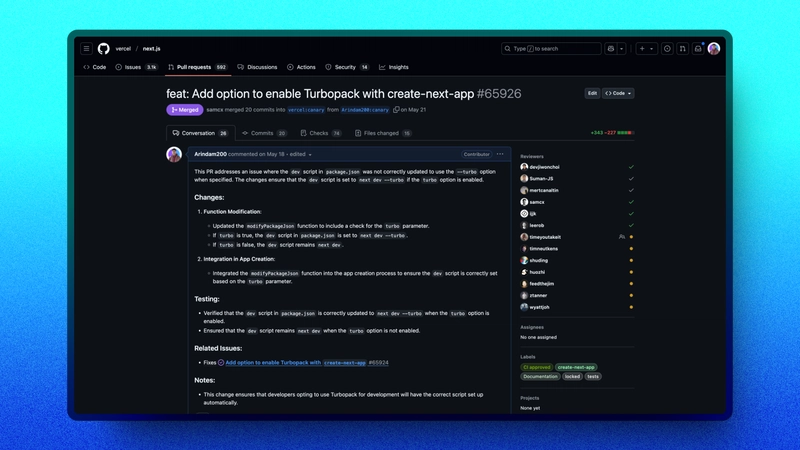800x450 pixels.
Task: Open the Copilot chat icon
Action: point(611,48)
